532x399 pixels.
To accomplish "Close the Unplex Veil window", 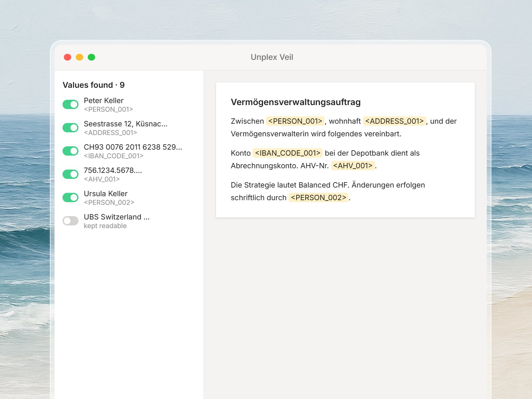I will click(67, 57).
